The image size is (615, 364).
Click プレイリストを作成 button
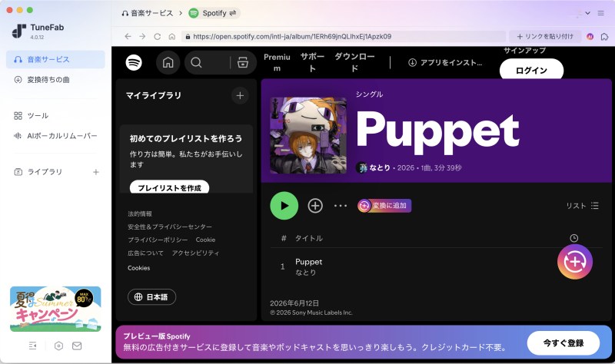pos(169,188)
